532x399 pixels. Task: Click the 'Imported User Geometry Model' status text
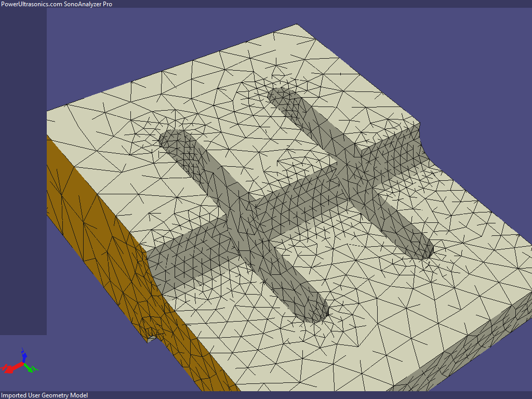click(45, 395)
